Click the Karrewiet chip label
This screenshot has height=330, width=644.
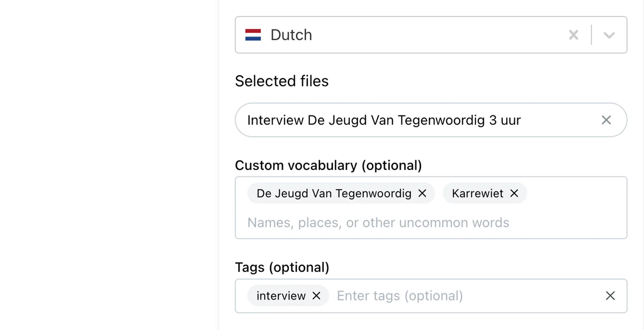(477, 193)
